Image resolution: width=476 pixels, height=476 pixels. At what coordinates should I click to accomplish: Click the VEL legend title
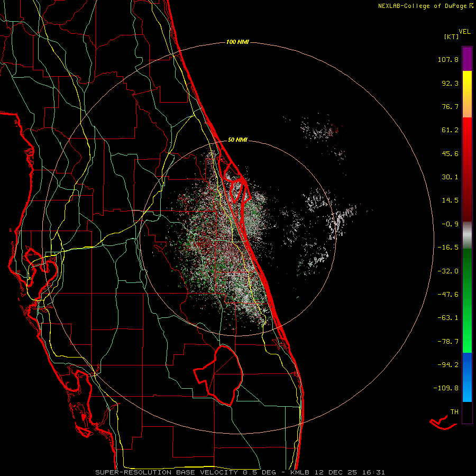(464, 32)
